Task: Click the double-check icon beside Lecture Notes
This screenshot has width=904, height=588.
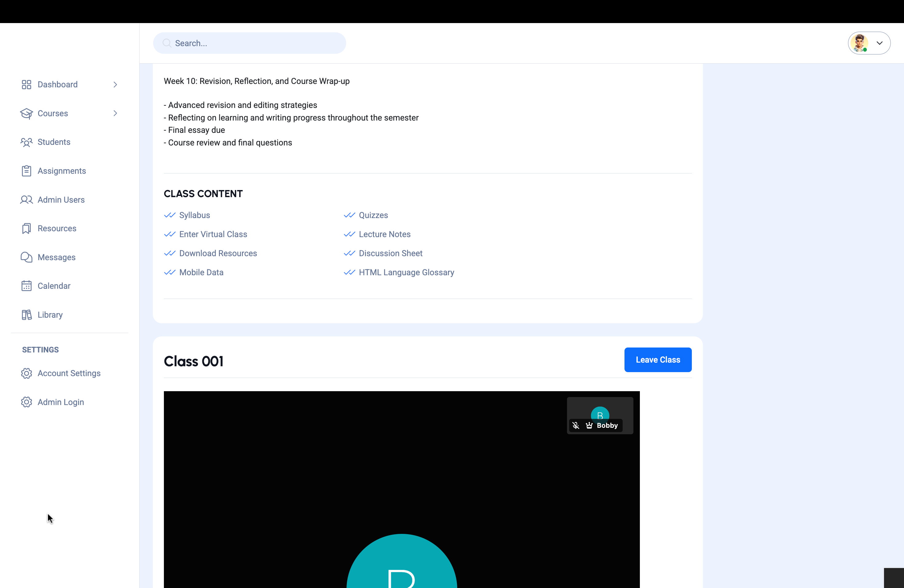Action: pyautogui.click(x=349, y=234)
